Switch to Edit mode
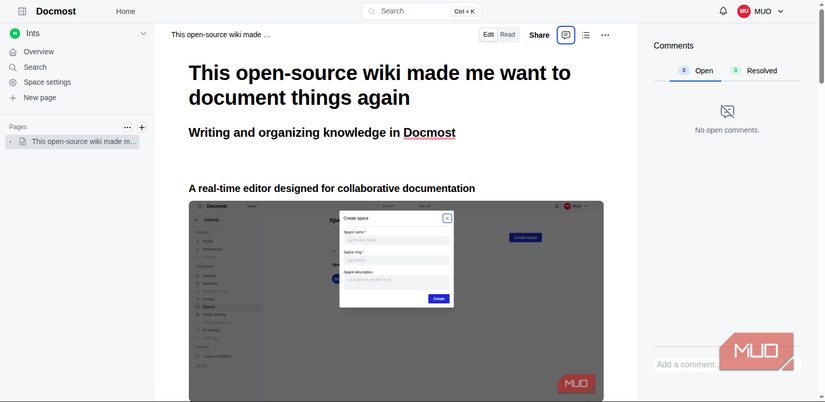Viewport: 825px width, 402px height. pyautogui.click(x=489, y=35)
